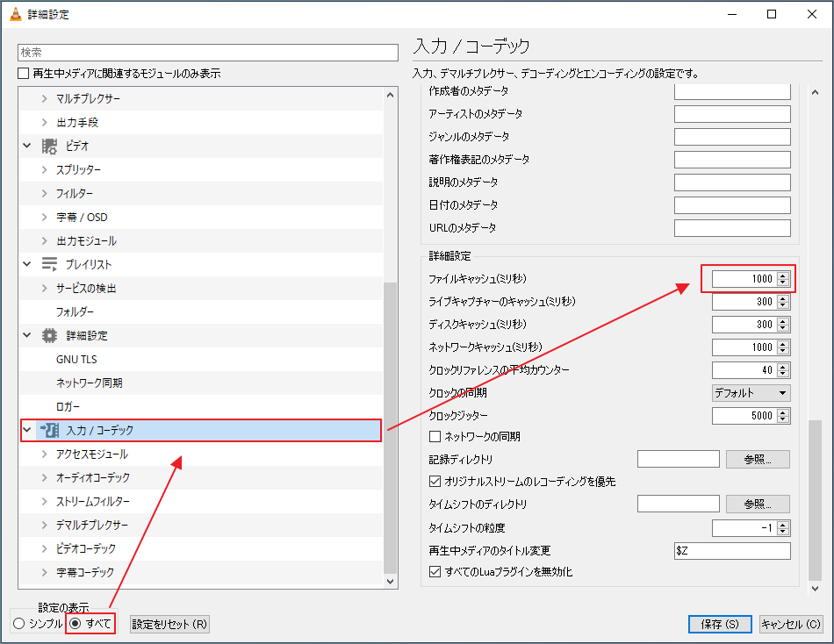The width and height of the screenshot is (834, 644).
Task: Expand the オーディオコーデック tree node
Action: tap(43, 477)
